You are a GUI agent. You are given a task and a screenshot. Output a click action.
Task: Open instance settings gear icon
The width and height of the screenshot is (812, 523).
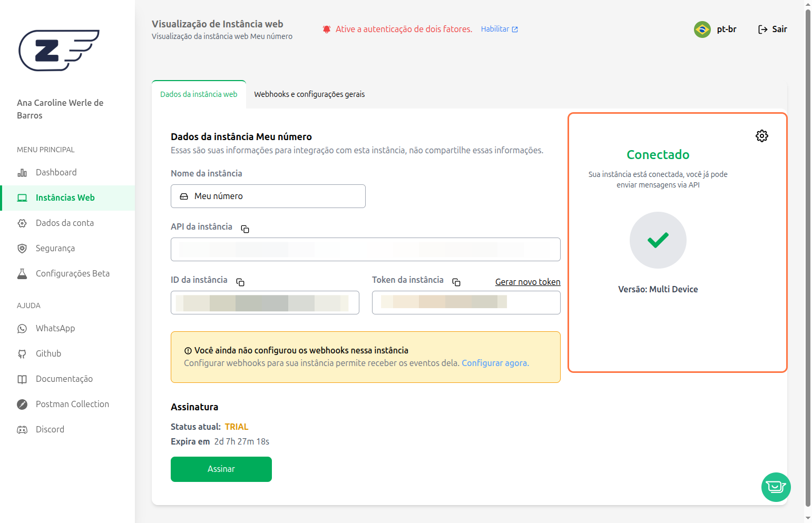(761, 136)
